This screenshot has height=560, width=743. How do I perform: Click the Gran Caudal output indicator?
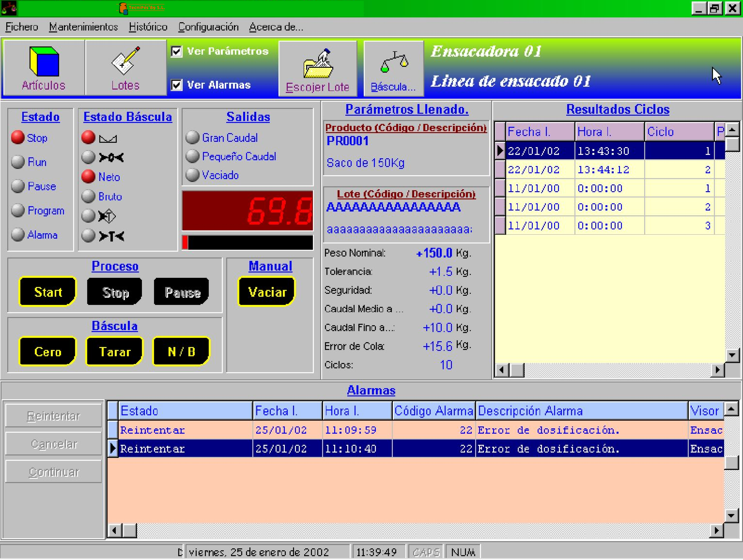192,137
